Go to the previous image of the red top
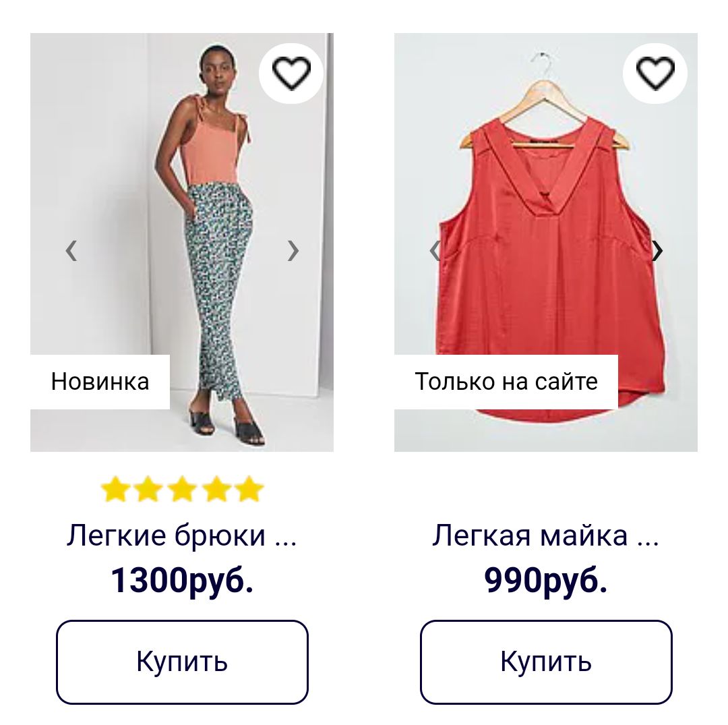The width and height of the screenshot is (728, 725). (435, 251)
